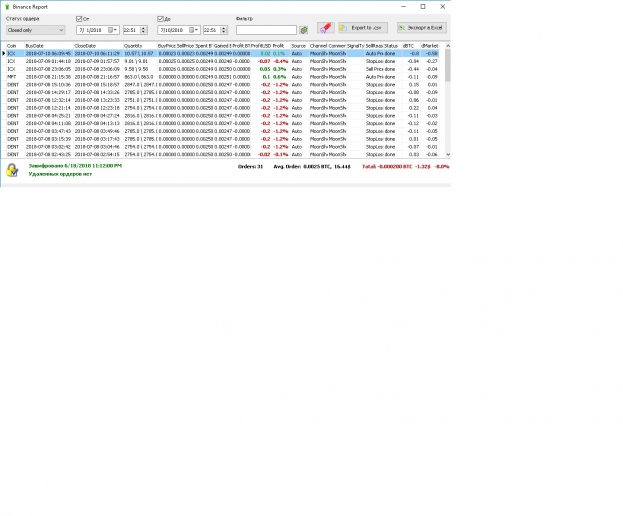
Task: Click the Export to .csv button
Action: tap(363, 28)
